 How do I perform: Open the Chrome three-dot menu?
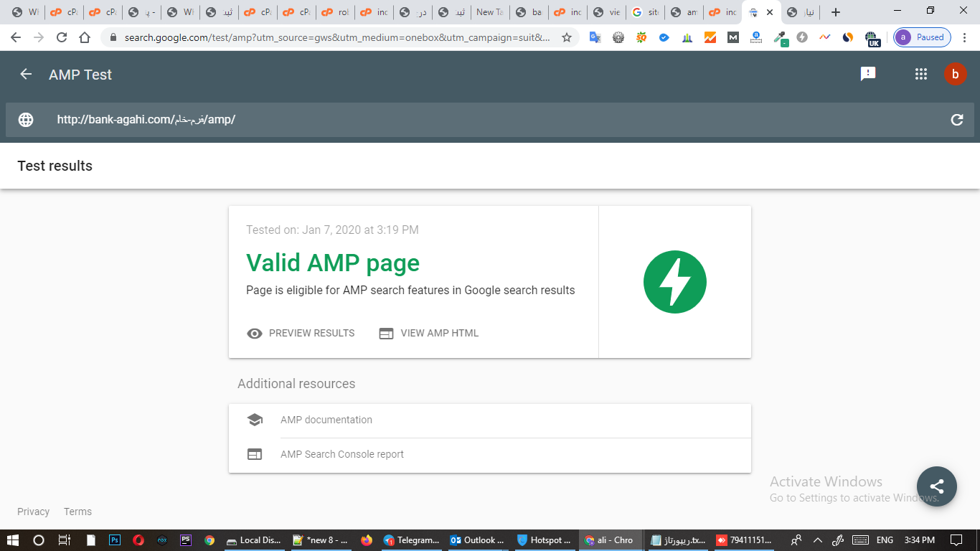point(964,37)
